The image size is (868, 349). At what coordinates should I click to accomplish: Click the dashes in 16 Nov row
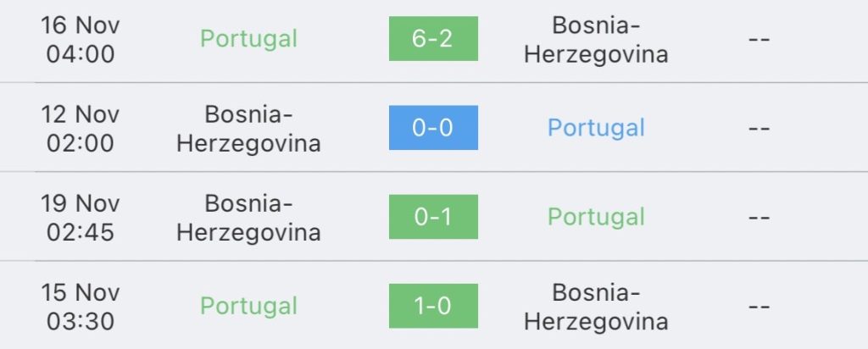pos(759,39)
